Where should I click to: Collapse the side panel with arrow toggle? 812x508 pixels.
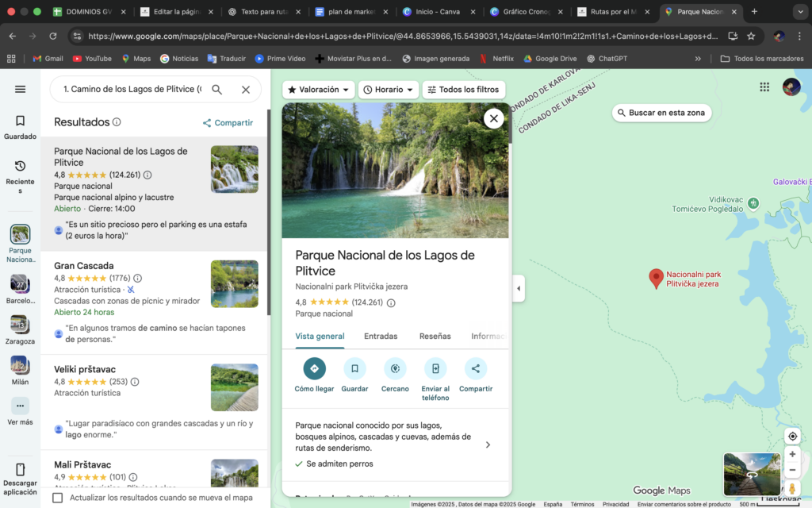coord(519,288)
